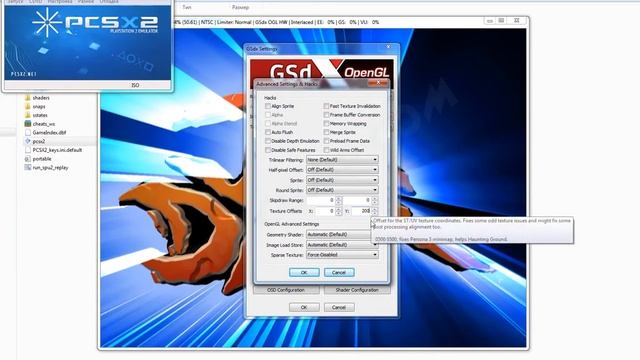Viewport: 640px width, 360px height.
Task: Cancel the Advanced Settings & Hacks dialog
Action: click(339, 272)
